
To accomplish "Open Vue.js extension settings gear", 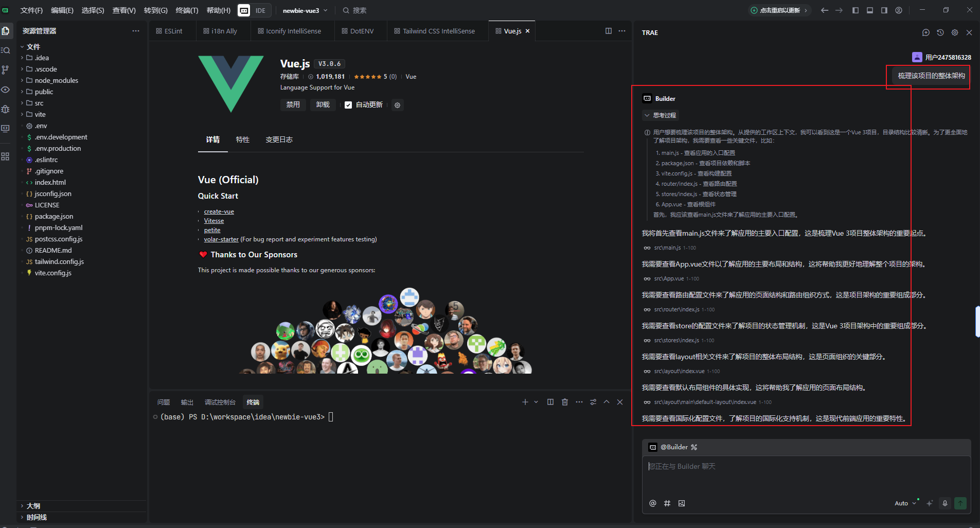I will pyautogui.click(x=397, y=105).
